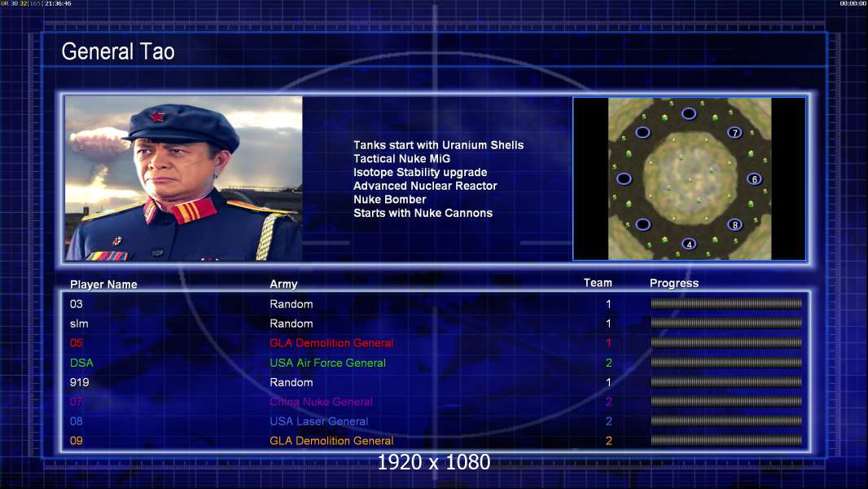Choose start position marker 8 on minimap
This screenshot has width=868, height=489.
coord(734,224)
